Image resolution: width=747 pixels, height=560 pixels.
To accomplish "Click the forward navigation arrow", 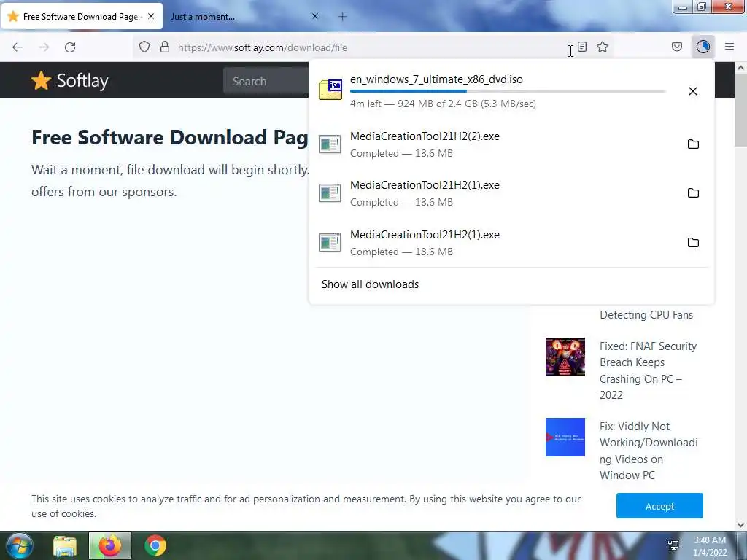I will [x=44, y=47].
